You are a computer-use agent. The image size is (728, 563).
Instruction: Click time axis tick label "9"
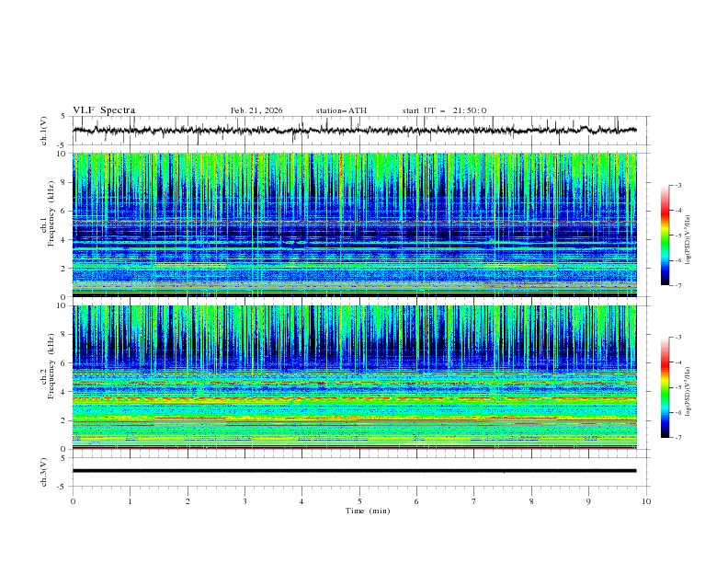coord(588,501)
